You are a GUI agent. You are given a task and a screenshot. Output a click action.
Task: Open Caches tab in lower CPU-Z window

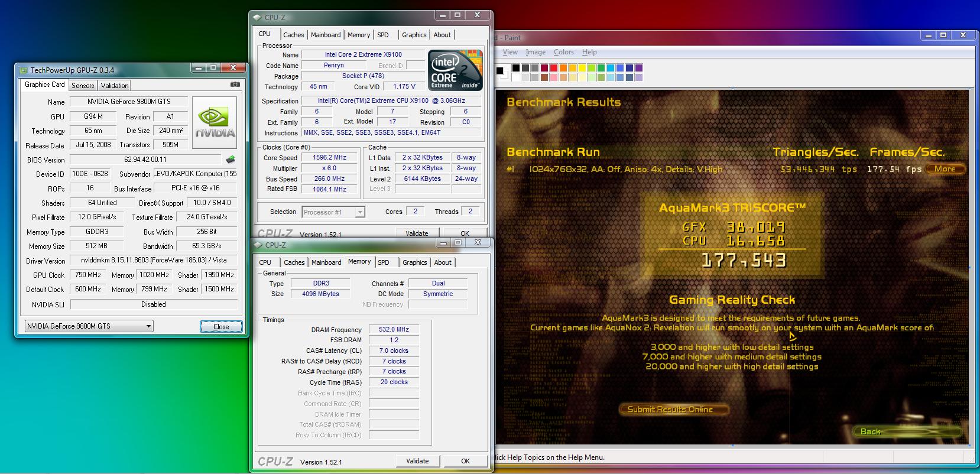click(x=294, y=262)
